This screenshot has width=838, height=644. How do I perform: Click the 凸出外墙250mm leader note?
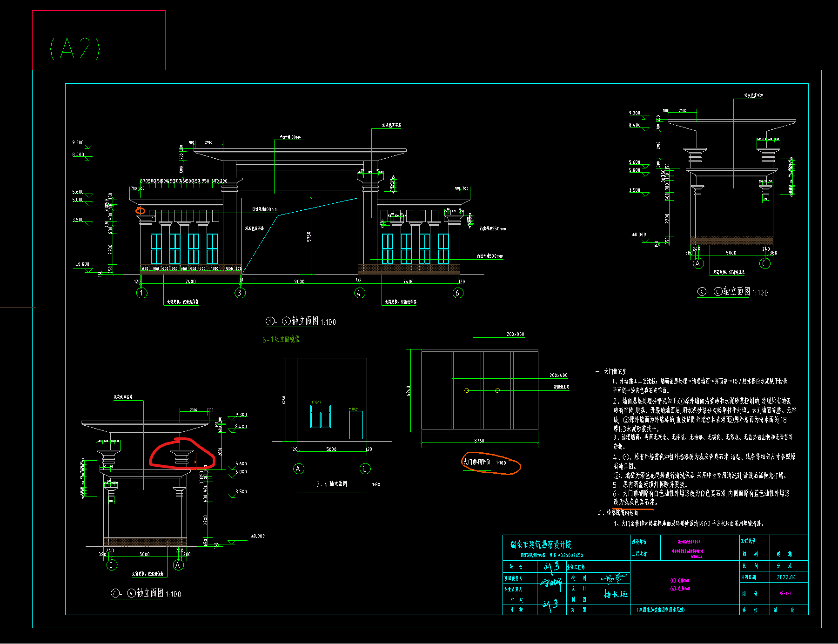493,228
